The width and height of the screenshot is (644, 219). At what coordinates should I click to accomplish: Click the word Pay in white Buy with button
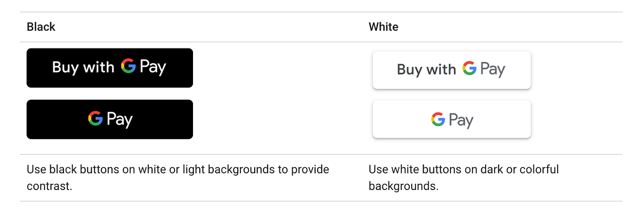click(x=493, y=70)
